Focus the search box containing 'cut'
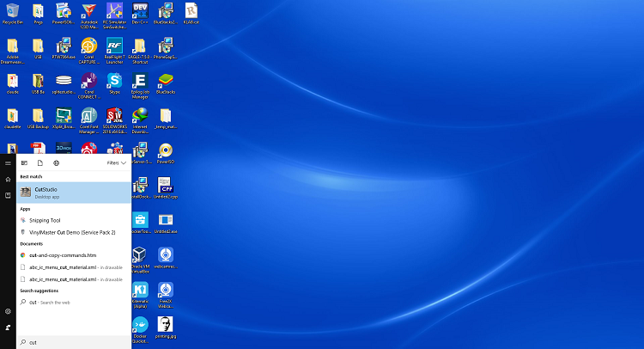The height and width of the screenshot is (349, 644). [74, 342]
